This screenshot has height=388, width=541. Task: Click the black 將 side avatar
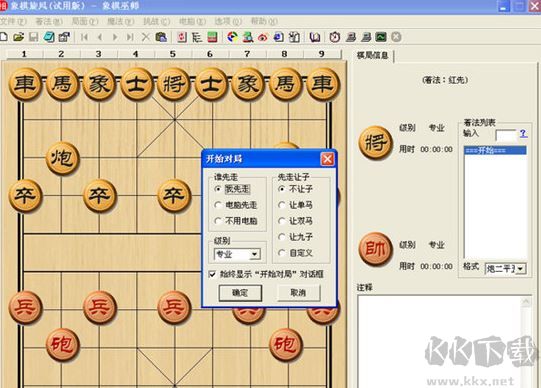pos(375,142)
